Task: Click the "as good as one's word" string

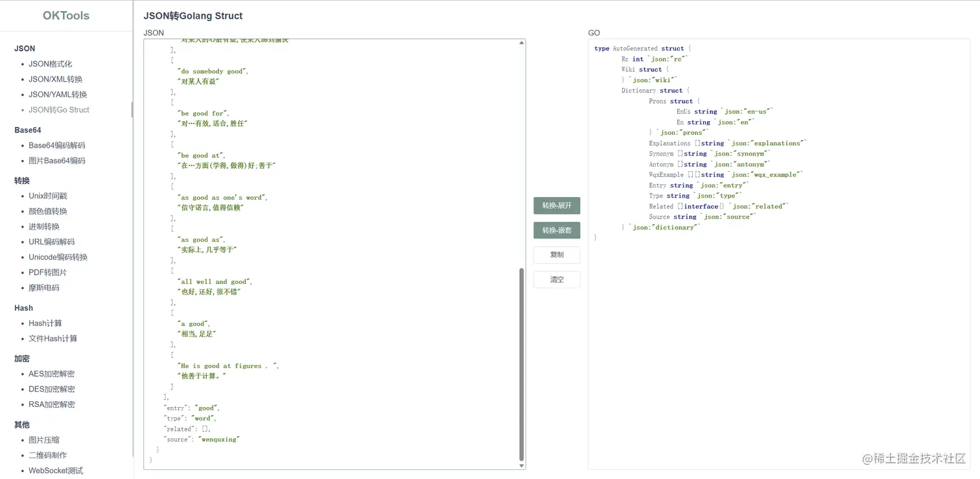Action: click(222, 198)
